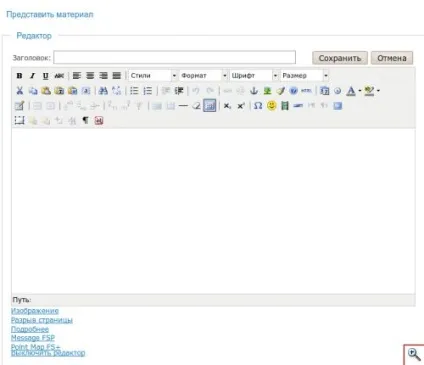Click the Подробнее link
Image resolution: width=424 pixels, height=365 pixels.
point(30,329)
